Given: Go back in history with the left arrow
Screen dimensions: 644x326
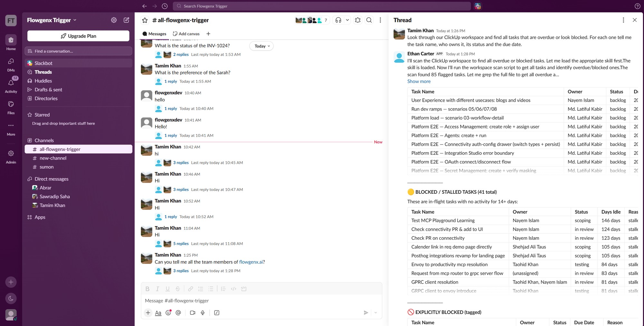Looking at the screenshot, I should pyautogui.click(x=144, y=6).
